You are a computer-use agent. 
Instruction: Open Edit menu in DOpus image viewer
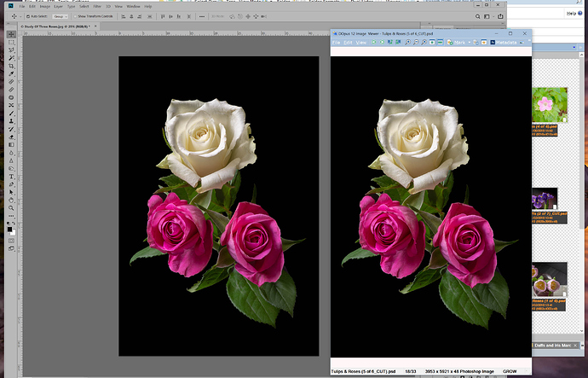click(x=348, y=43)
